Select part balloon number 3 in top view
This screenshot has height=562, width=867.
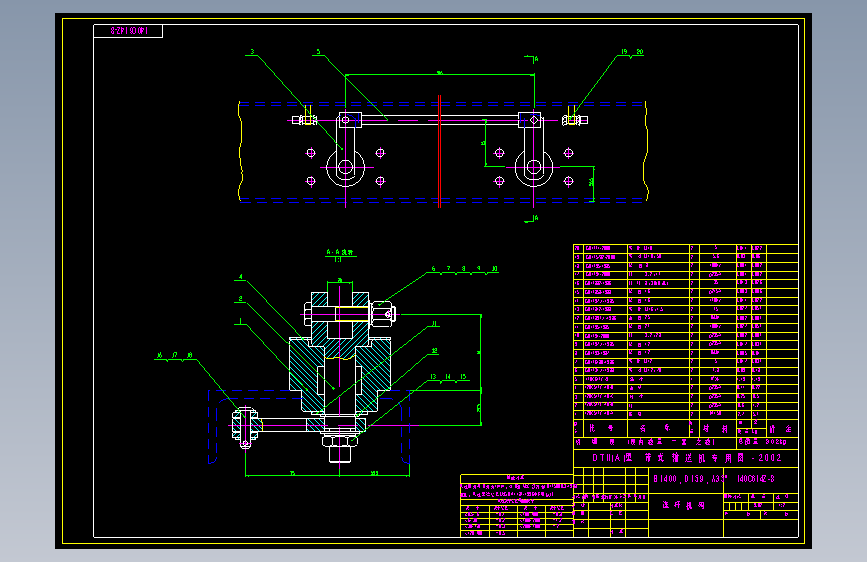click(252, 51)
